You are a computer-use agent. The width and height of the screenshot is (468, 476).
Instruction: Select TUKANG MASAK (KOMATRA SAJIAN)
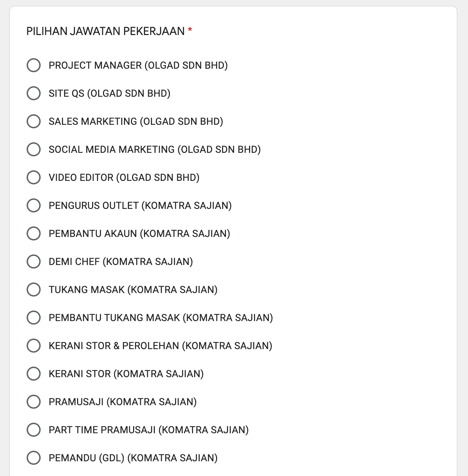(x=33, y=290)
